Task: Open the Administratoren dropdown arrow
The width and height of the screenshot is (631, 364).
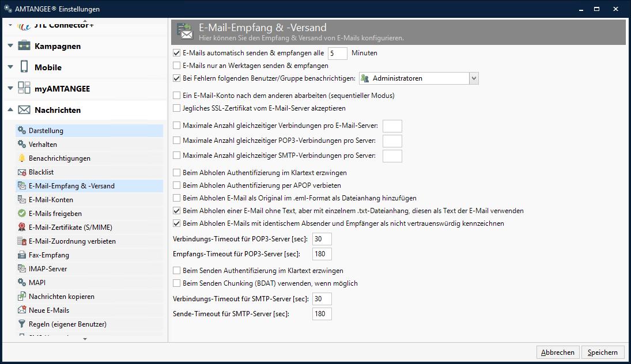Action: click(x=474, y=78)
